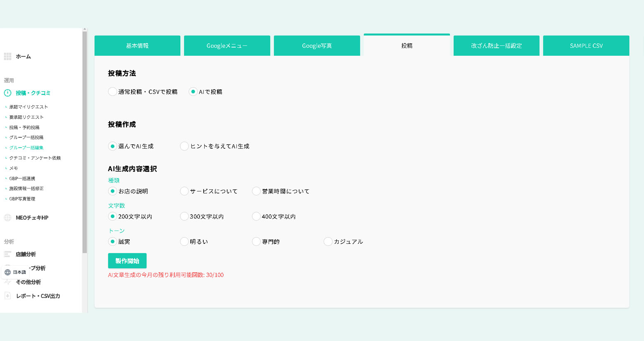644x341 pixels.
Task: Click the レポート・CSV出力 file icon
Action: [7, 296]
